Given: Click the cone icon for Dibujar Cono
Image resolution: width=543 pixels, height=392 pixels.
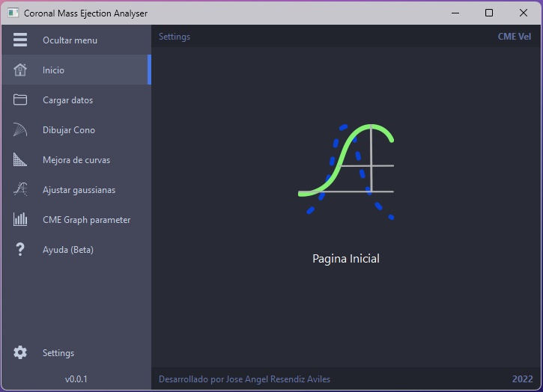Looking at the screenshot, I should [20, 129].
